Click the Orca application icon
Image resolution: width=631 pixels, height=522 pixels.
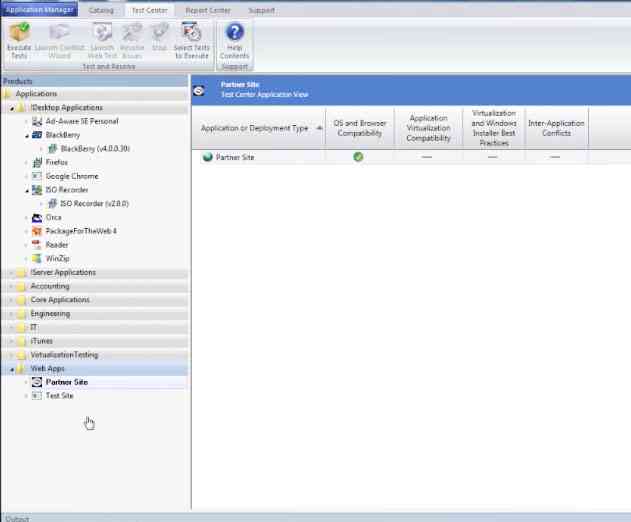(37, 217)
